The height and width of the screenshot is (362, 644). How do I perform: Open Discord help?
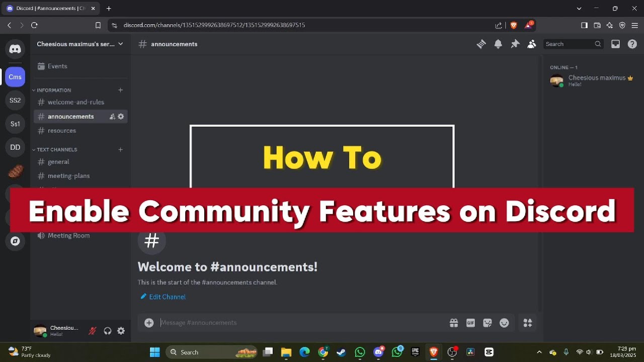pyautogui.click(x=632, y=44)
